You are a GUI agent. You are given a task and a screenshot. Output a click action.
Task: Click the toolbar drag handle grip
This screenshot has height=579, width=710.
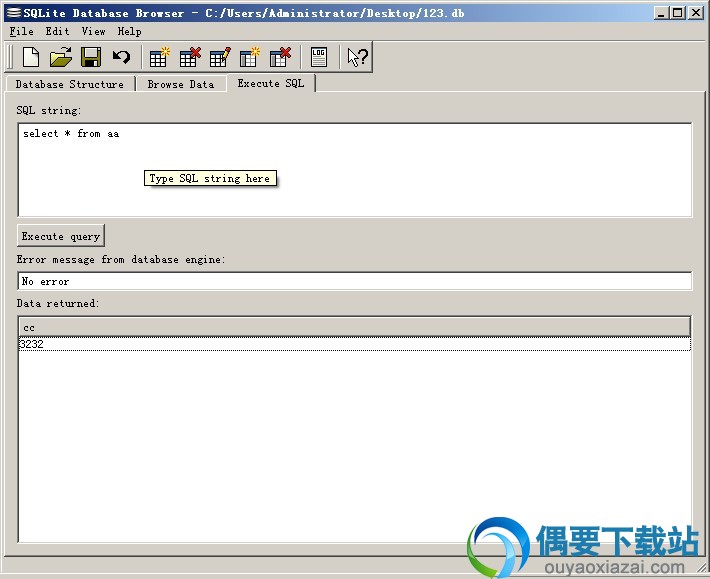click(11, 57)
